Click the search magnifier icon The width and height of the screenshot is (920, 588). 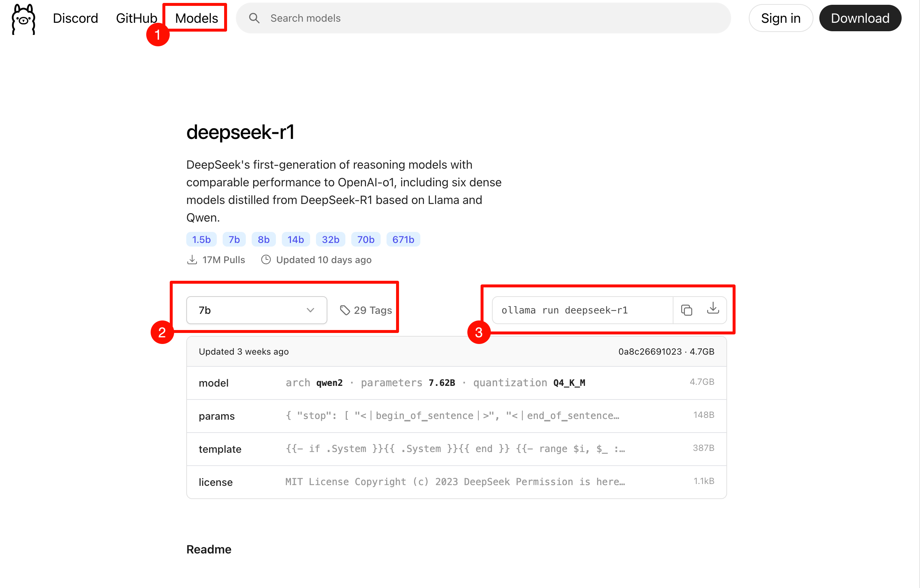point(254,18)
